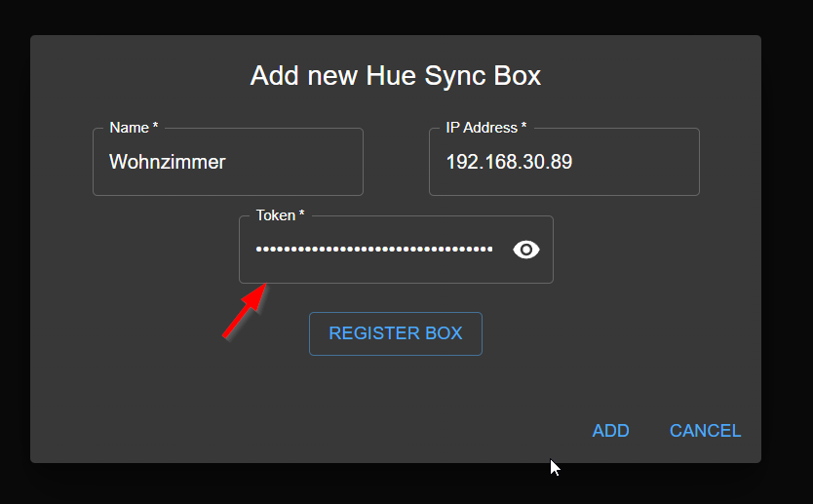Confirm with the ADD button
The image size is (813, 504).
click(x=611, y=430)
